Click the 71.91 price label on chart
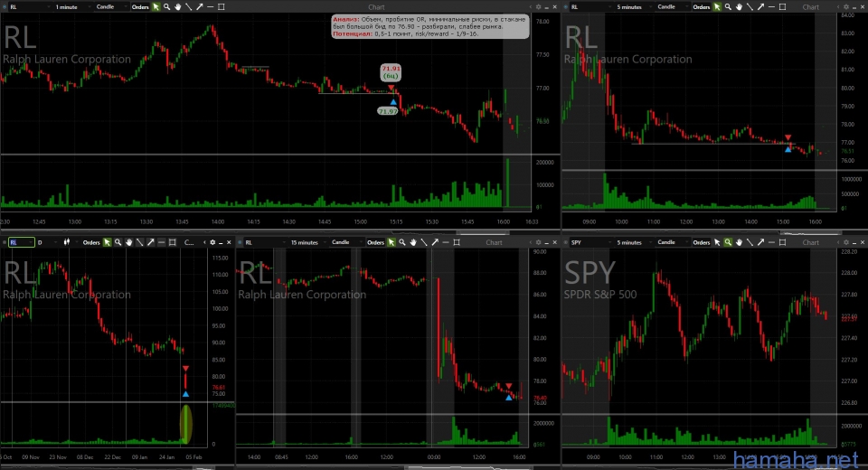Viewport: 868px width, 470px height. click(391, 72)
